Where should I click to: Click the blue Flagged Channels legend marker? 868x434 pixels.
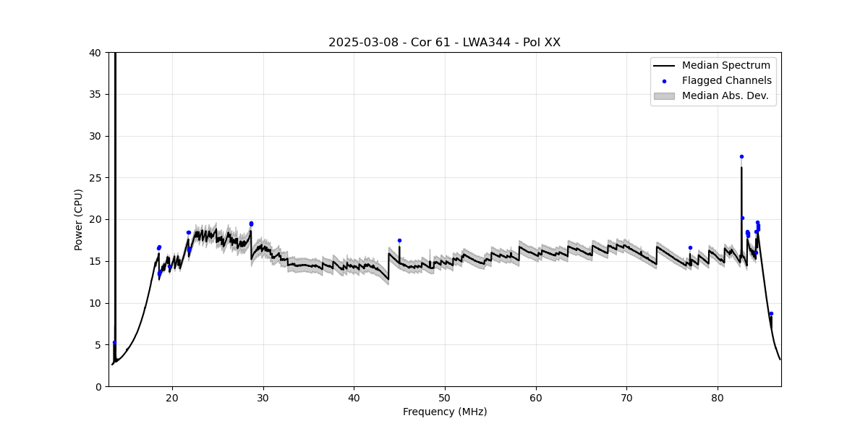click(x=664, y=81)
